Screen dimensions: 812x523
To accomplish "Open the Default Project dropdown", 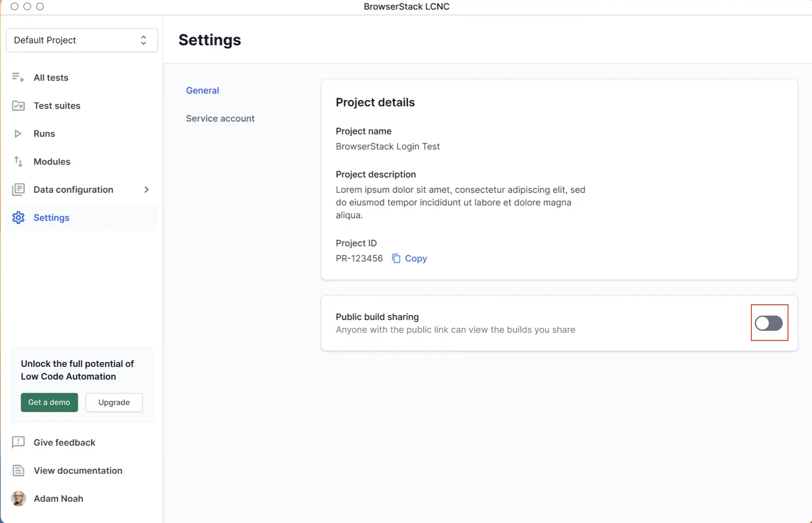I will tap(82, 40).
